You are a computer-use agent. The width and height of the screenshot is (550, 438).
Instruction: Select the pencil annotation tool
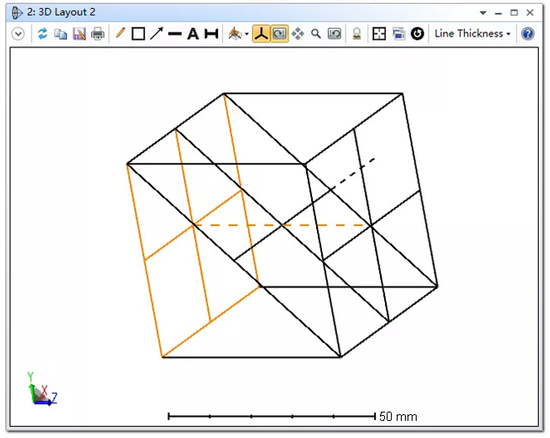click(x=120, y=34)
